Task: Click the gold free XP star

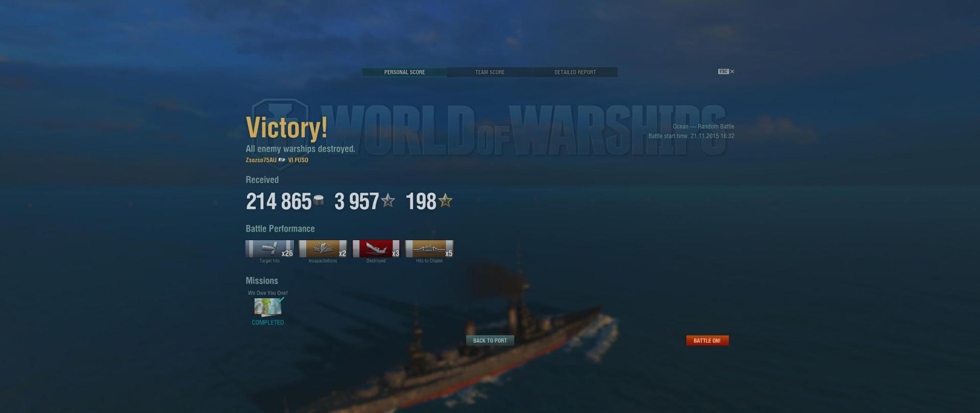Action: coord(446,200)
